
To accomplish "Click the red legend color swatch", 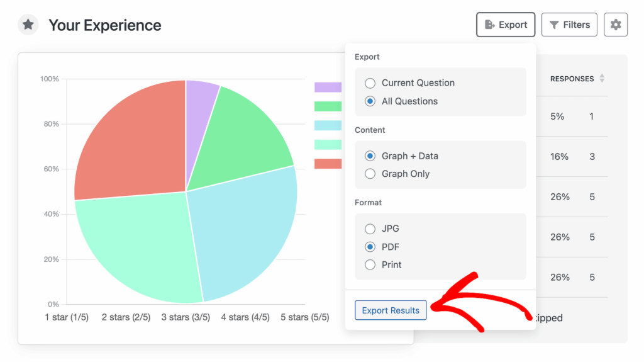I will [x=328, y=164].
